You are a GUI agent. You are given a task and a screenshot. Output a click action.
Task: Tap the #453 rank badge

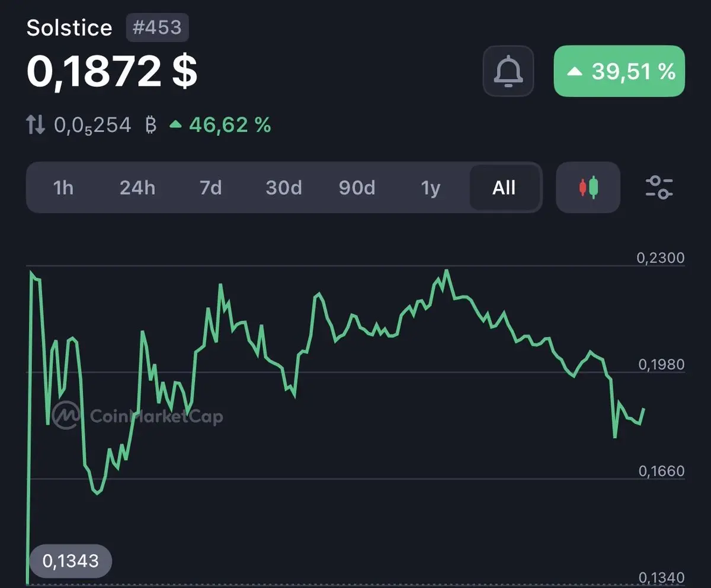[x=158, y=28]
